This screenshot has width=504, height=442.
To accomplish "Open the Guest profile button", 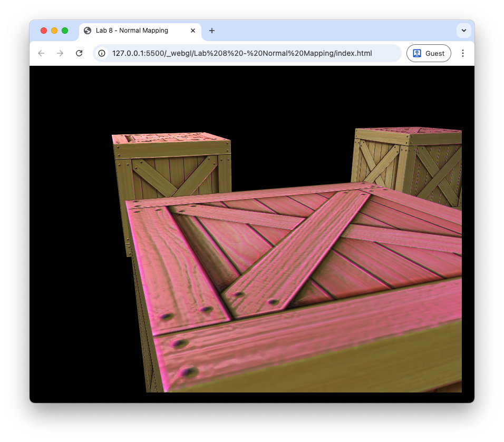I will point(429,53).
